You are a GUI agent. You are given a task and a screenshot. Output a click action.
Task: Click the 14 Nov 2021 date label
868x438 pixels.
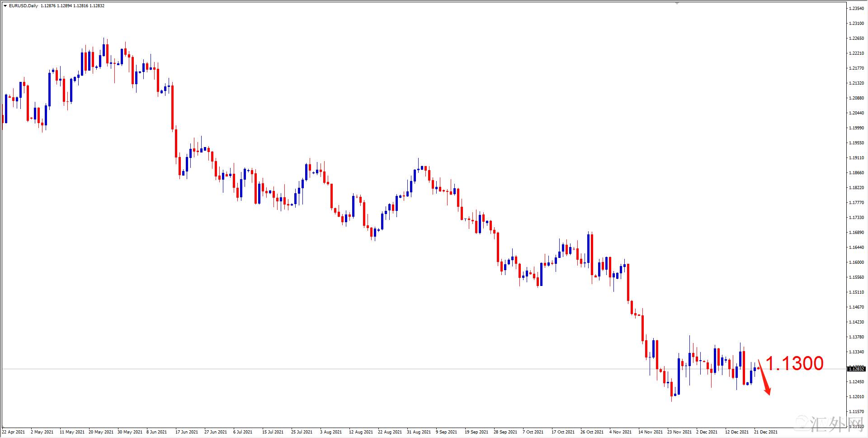tap(650, 432)
